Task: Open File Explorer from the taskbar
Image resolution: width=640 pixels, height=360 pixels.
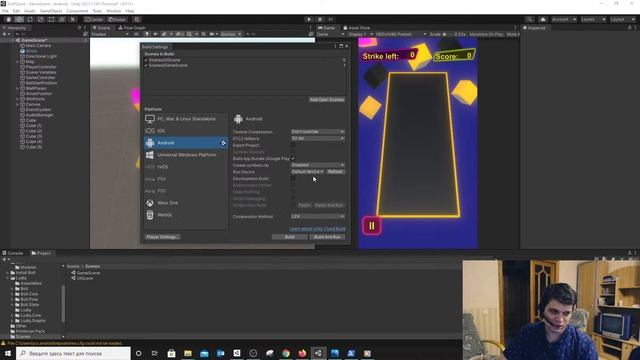Action: (x=188, y=353)
